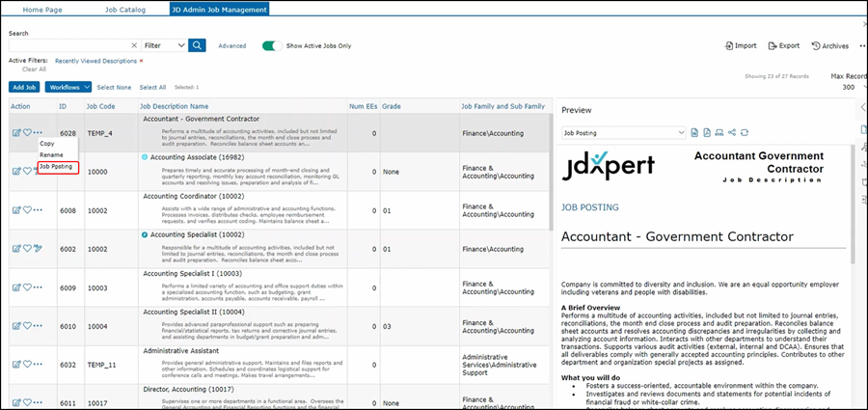Edit the Accounting Coordinator job row
868x410 pixels.
[16, 209]
